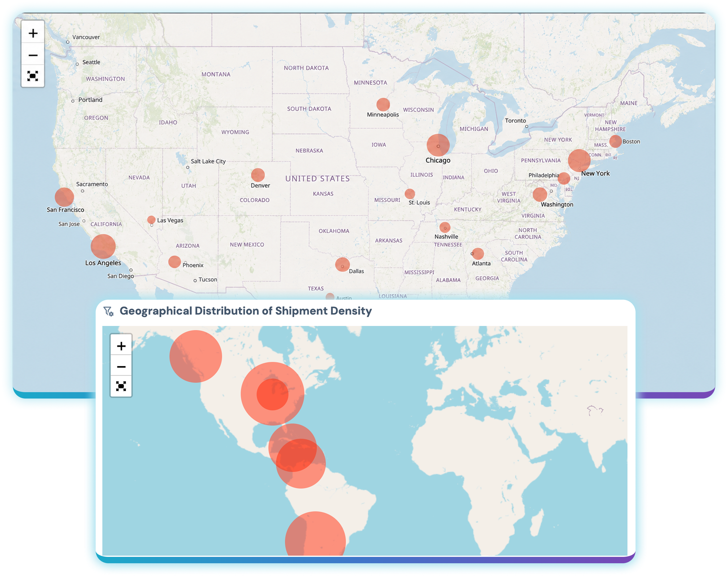Click the Boston bubble marker
This screenshot has width=728, height=576.
pos(615,141)
